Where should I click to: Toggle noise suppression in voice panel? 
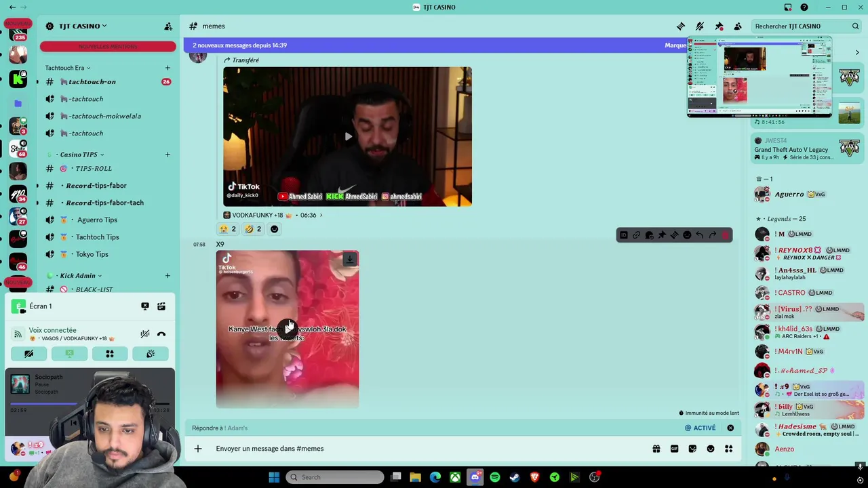(x=145, y=333)
